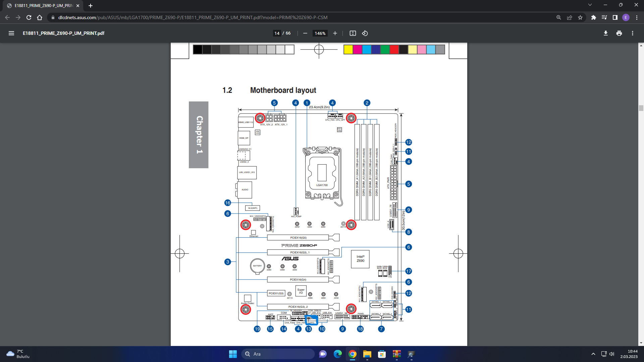
Task: Click the taskbar search box Ara
Action: 278,354
